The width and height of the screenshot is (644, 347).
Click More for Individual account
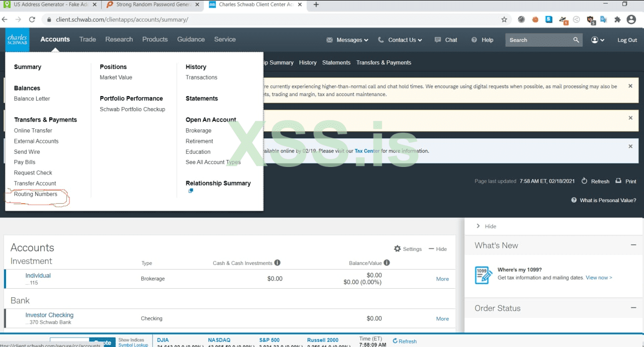(442, 279)
